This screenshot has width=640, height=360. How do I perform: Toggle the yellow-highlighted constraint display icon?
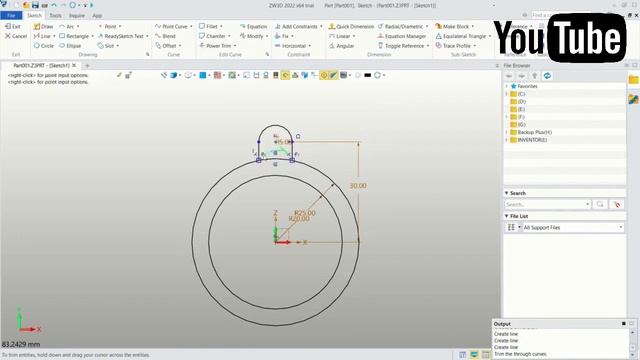pos(285,75)
